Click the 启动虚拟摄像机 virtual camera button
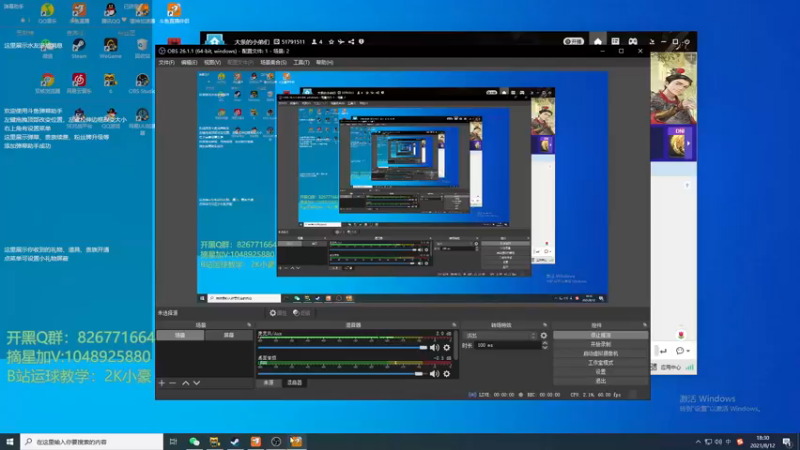800x450 pixels. 601,354
